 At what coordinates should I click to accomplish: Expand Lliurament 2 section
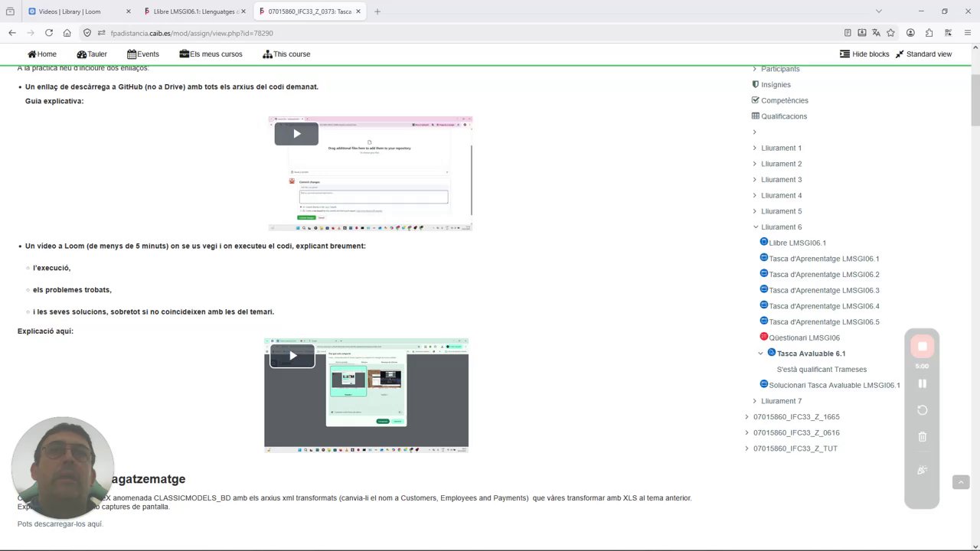[x=755, y=164]
